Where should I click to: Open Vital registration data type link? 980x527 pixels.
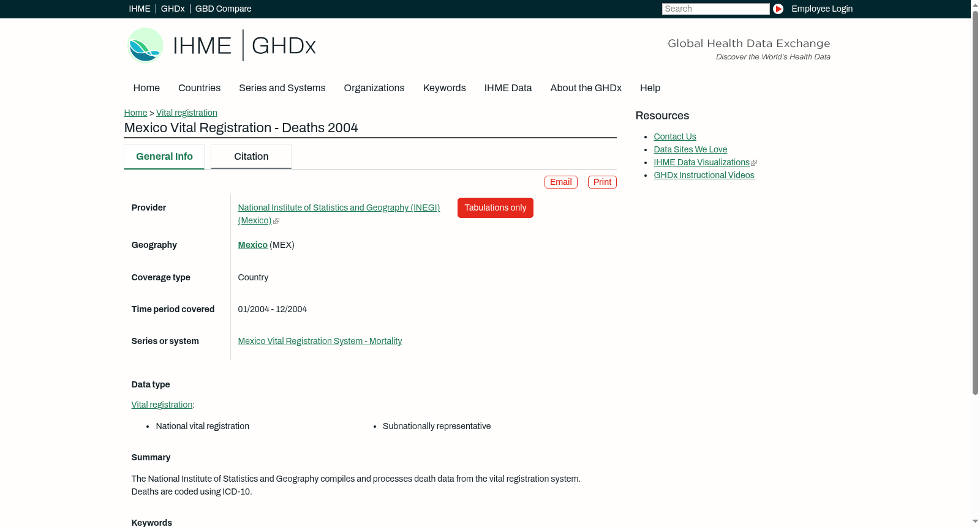click(162, 405)
